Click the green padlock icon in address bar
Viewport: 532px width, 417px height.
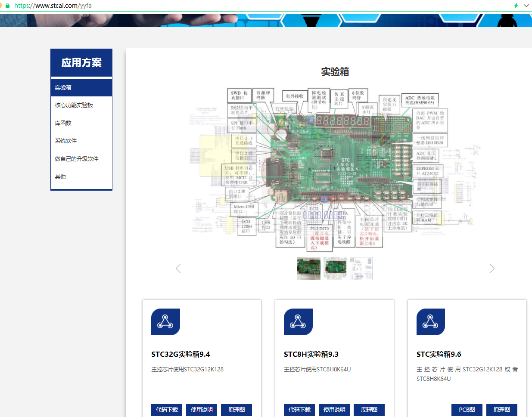pyautogui.click(x=7, y=6)
